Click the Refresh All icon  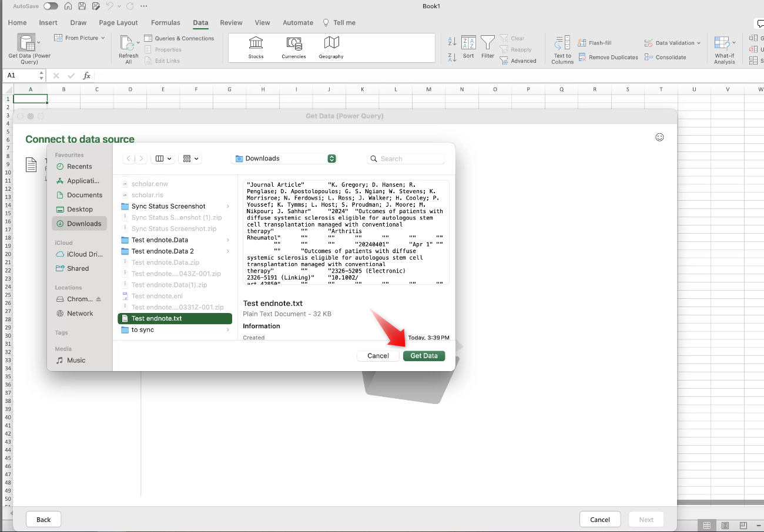[x=127, y=43]
